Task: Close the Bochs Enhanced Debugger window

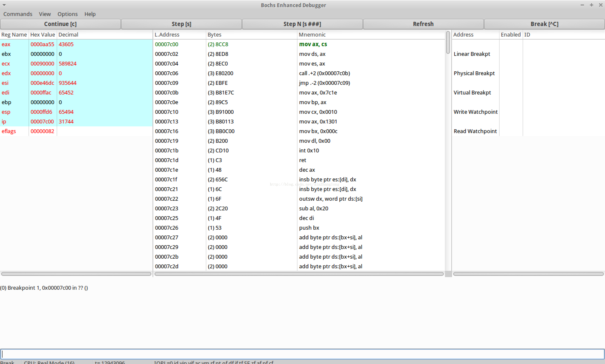Action: click(601, 5)
